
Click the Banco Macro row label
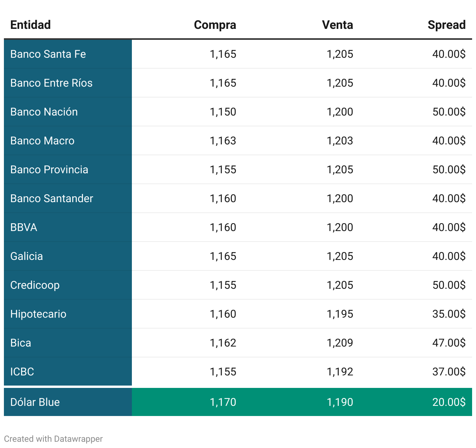tap(42, 141)
